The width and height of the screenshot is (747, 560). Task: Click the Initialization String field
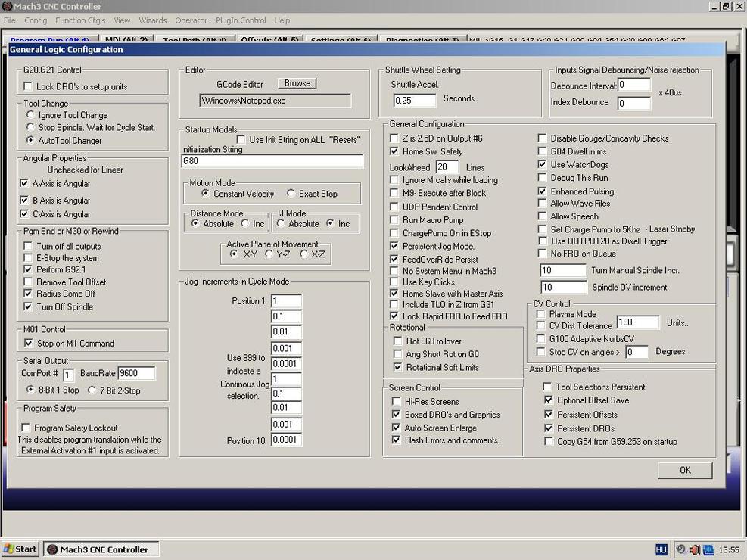(272, 161)
